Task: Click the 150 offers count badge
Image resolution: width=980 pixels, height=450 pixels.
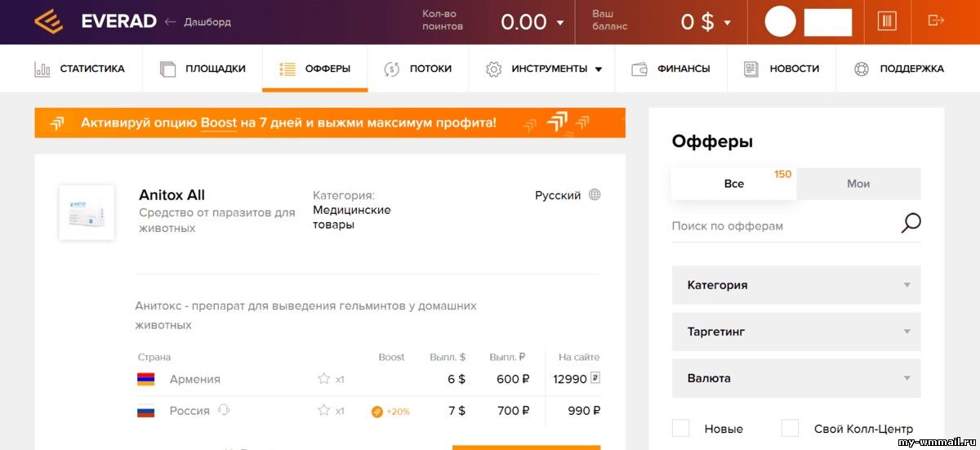Action: 783,174
